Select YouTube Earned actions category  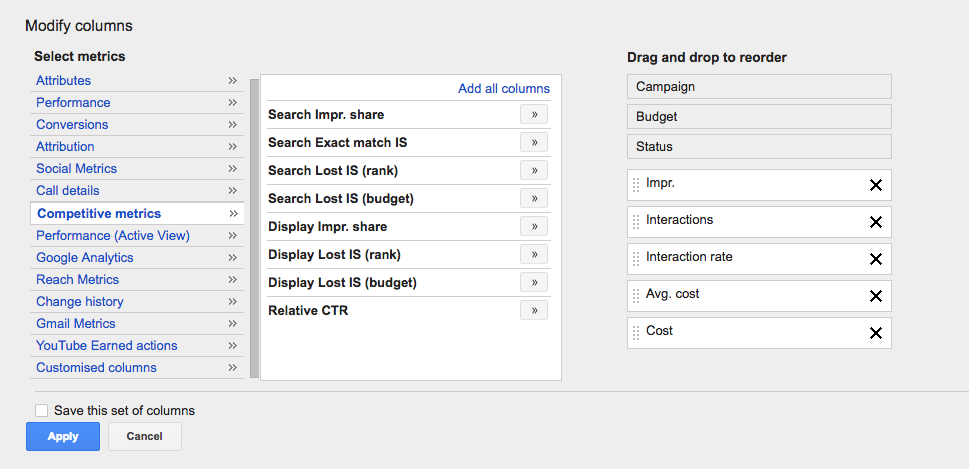pyautogui.click(x=106, y=346)
